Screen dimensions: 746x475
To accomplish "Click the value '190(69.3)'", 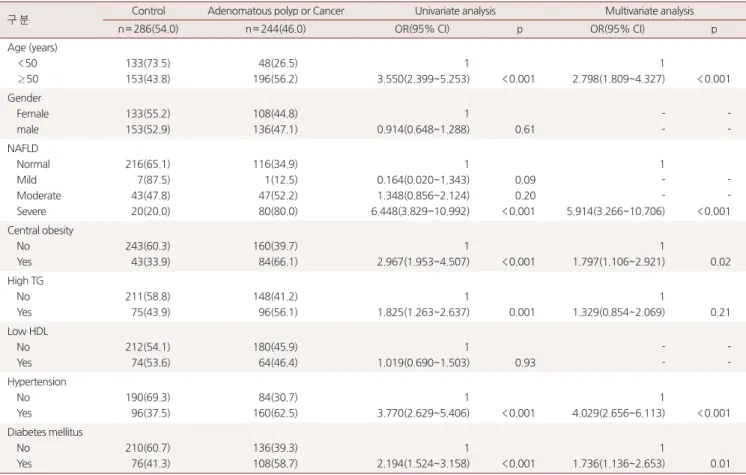I will tap(148, 397).
